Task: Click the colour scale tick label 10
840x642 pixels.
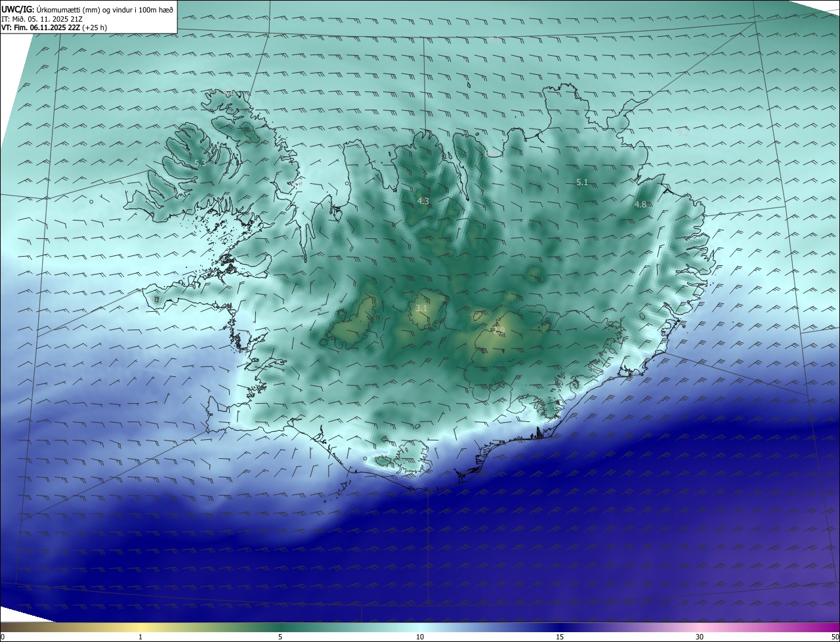Action: pos(420,637)
